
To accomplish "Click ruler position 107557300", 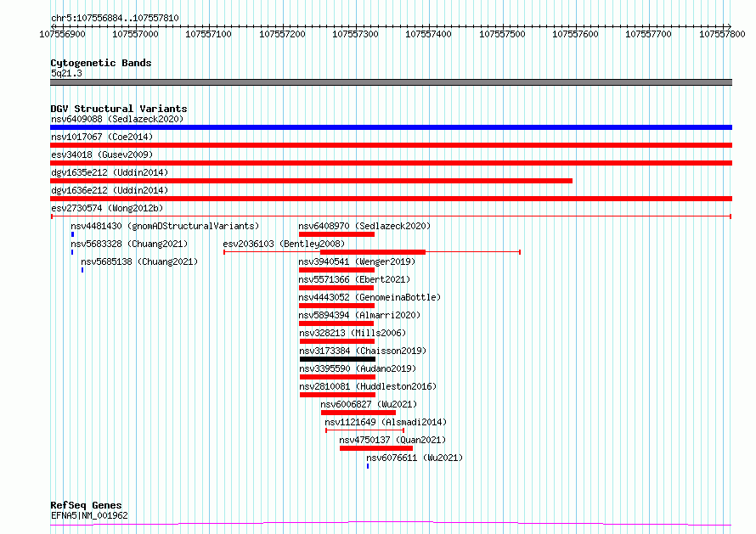I will 355,34.
